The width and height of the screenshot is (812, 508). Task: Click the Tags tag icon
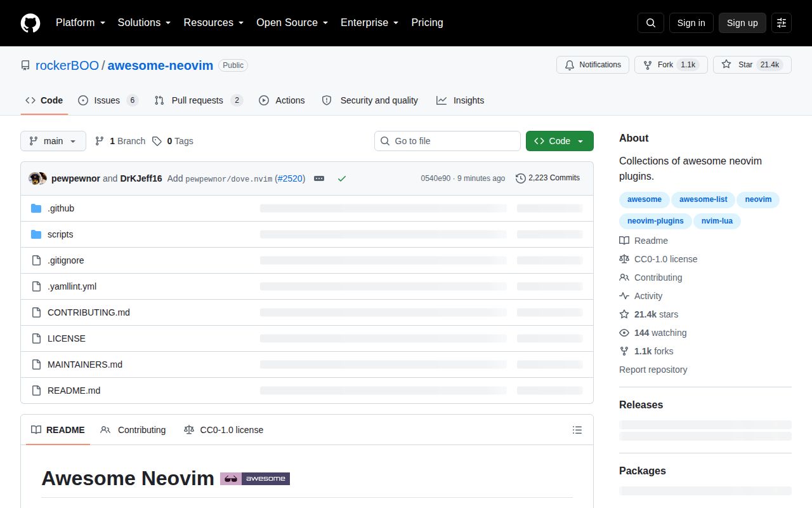point(157,141)
